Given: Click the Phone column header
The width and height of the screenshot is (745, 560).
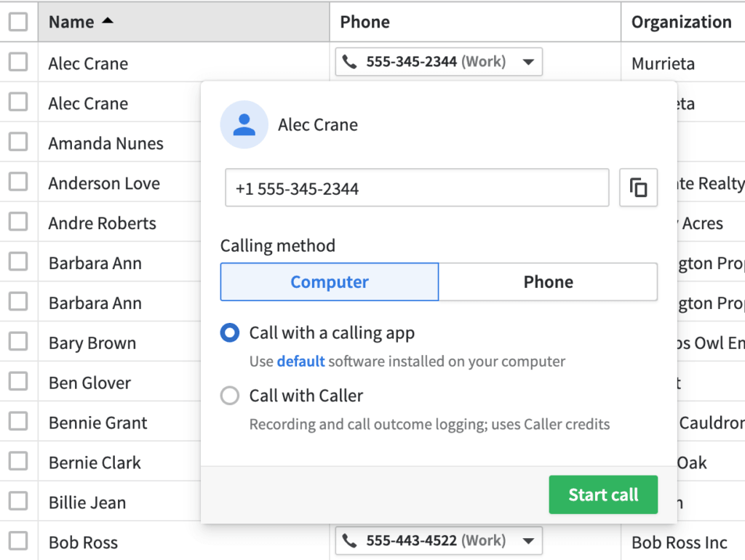Looking at the screenshot, I should [x=475, y=22].
